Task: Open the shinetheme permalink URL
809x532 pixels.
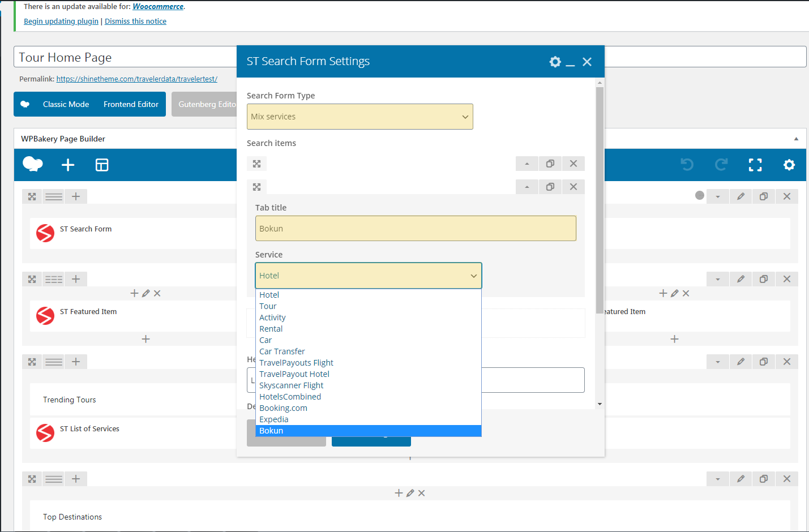Action: pyautogui.click(x=136, y=79)
